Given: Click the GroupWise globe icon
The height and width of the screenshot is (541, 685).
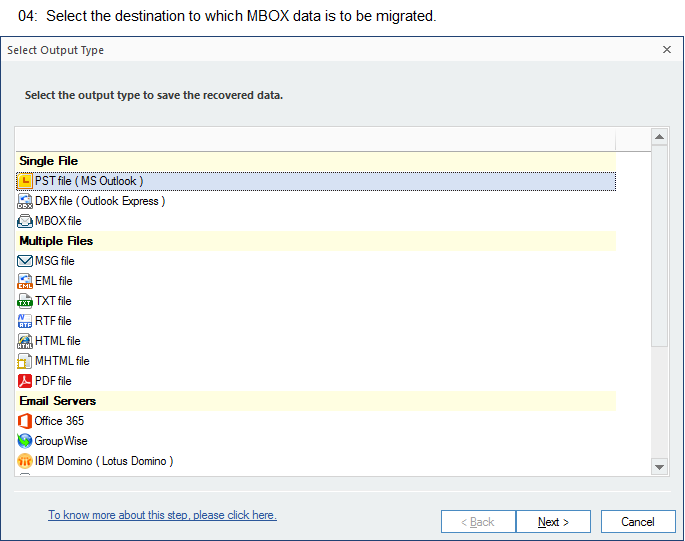Looking at the screenshot, I should [x=25, y=441].
